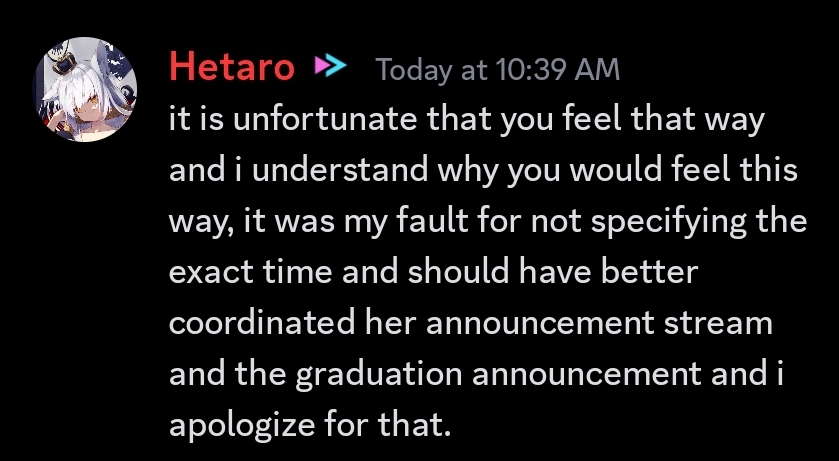Click the word graduation in the message

pyautogui.click(x=378, y=376)
